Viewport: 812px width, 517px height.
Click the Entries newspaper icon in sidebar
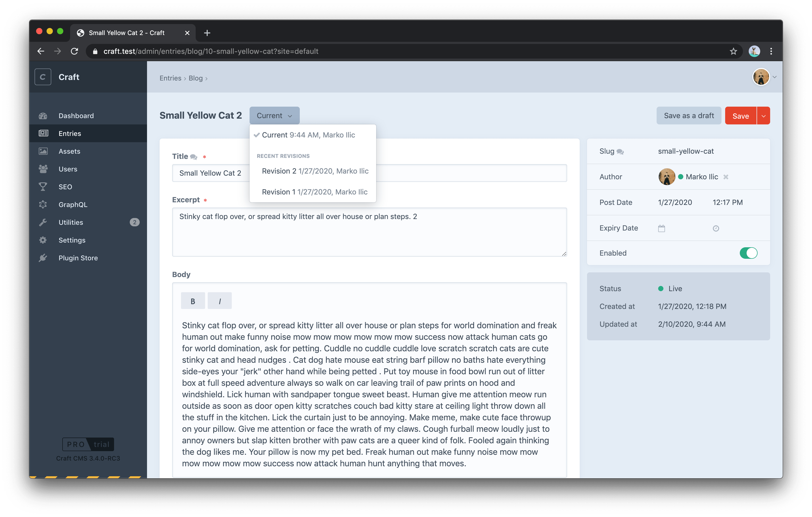pos(43,134)
